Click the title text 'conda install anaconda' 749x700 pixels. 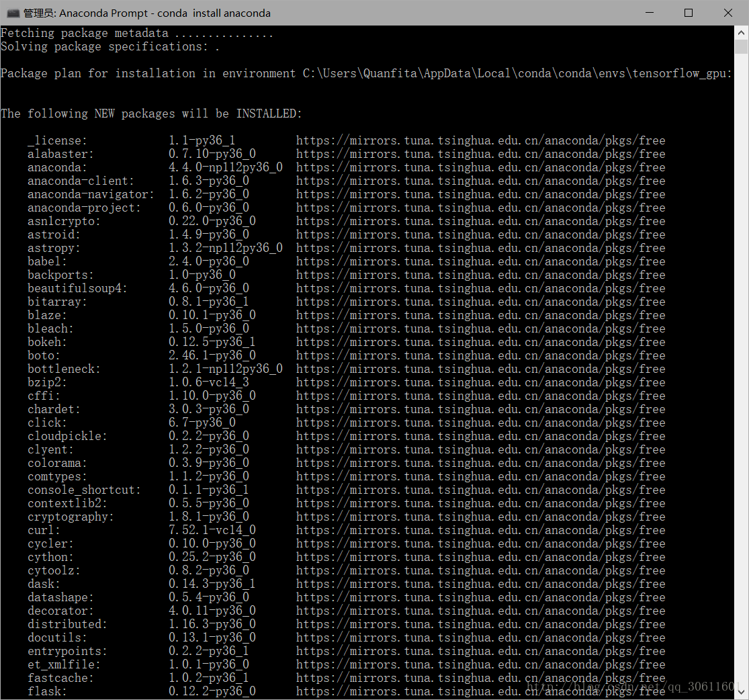coord(214,13)
